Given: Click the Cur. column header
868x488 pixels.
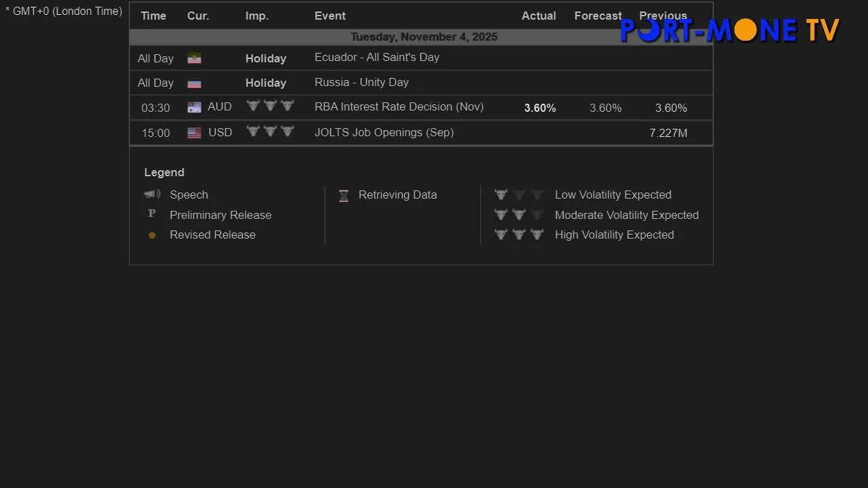Looking at the screenshot, I should (x=198, y=16).
